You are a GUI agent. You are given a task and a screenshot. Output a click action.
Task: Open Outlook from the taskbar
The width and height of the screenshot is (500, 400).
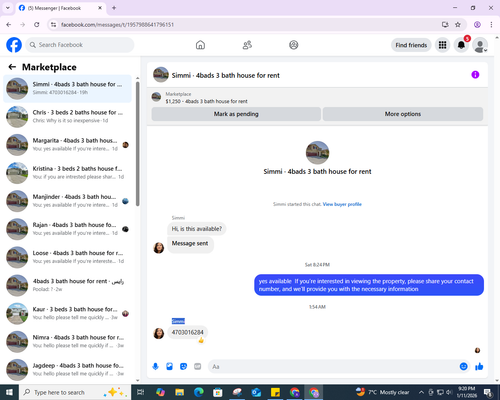256,392
